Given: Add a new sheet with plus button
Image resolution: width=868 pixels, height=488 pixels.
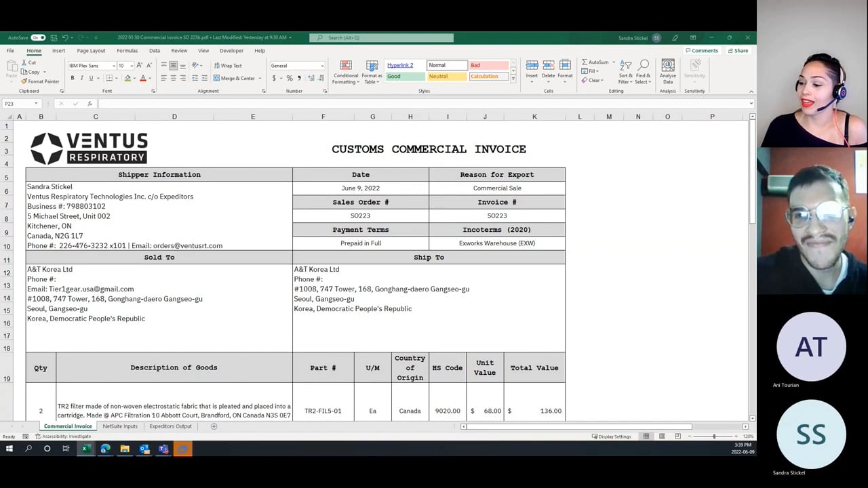Looking at the screenshot, I should click(214, 426).
